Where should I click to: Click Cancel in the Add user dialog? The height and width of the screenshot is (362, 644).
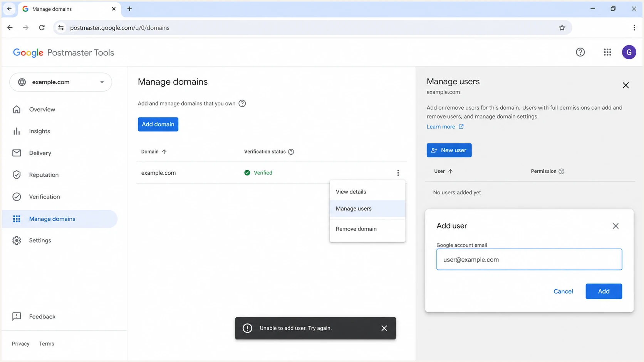point(563,292)
